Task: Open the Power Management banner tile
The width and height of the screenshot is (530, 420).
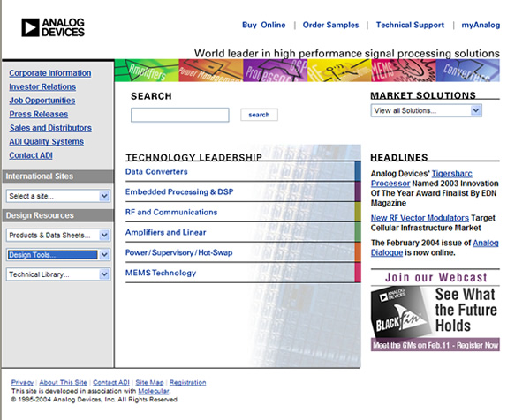Action: pos(211,71)
